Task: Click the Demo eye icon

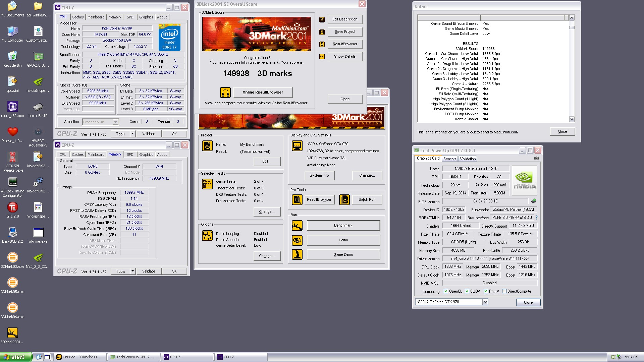Action: [297, 240]
